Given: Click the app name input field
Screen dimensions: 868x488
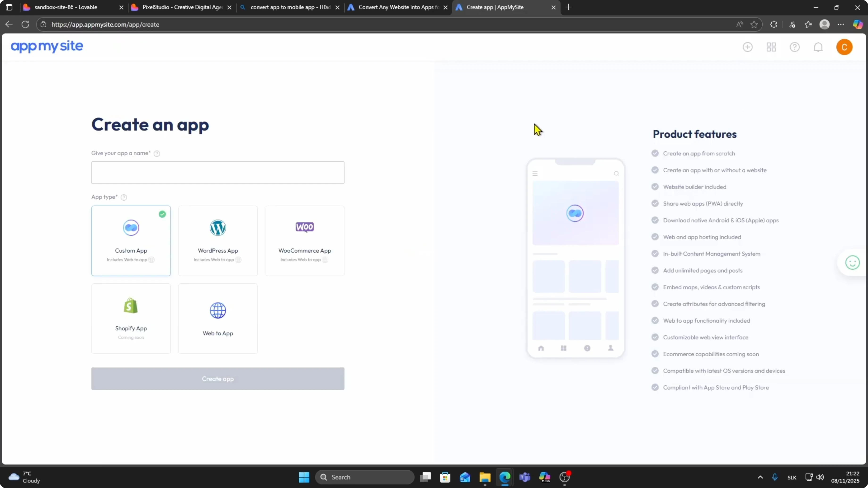Looking at the screenshot, I should (218, 172).
